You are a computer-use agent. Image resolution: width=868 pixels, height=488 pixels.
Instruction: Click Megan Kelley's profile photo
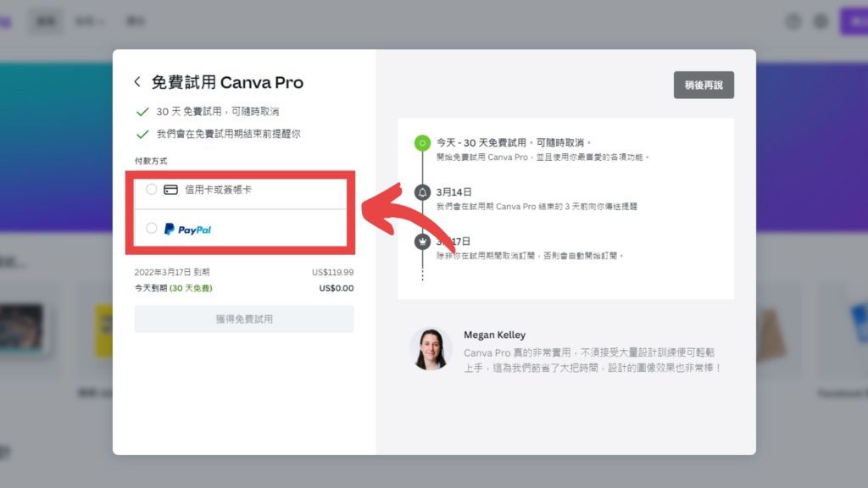(431, 348)
